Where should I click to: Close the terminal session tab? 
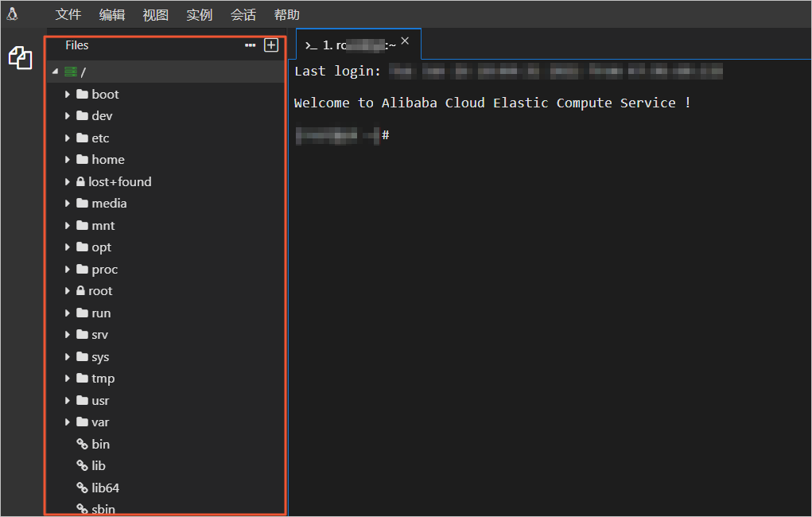(x=405, y=41)
